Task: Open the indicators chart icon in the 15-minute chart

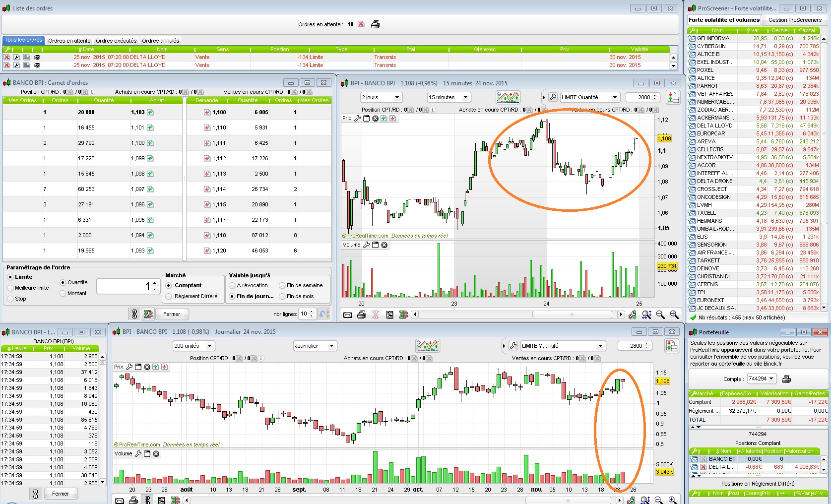Action: 508,97
